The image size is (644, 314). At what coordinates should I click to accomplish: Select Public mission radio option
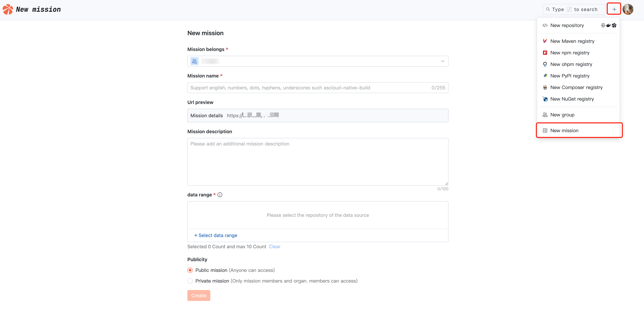point(190,270)
